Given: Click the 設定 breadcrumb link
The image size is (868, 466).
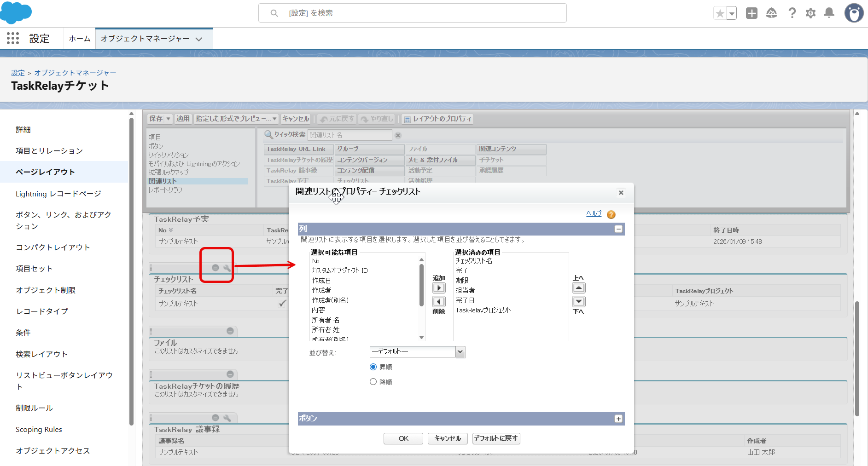Looking at the screenshot, I should [x=18, y=73].
